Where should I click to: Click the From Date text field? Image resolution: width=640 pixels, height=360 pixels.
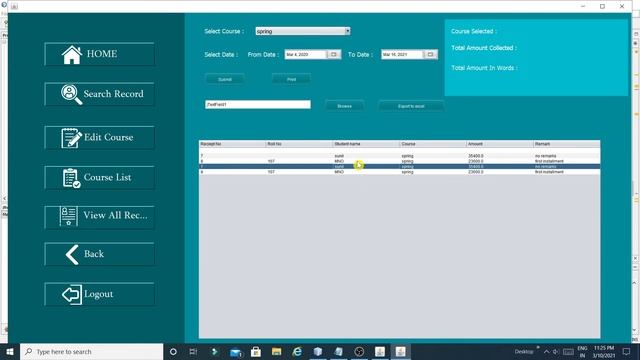pyautogui.click(x=306, y=54)
